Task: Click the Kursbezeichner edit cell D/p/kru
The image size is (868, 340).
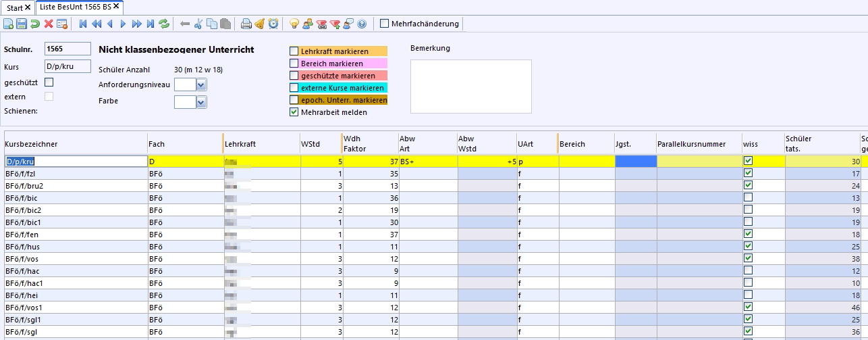Action: tap(76, 162)
